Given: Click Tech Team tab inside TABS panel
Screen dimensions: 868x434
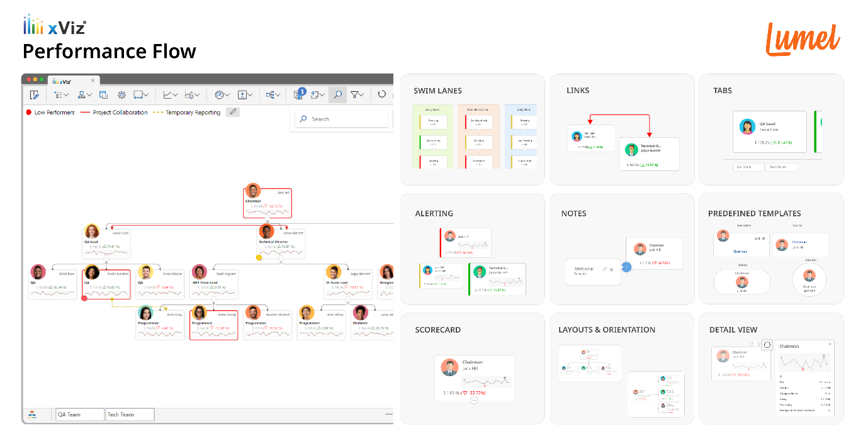Looking at the screenshot, I should pyautogui.click(x=781, y=167).
